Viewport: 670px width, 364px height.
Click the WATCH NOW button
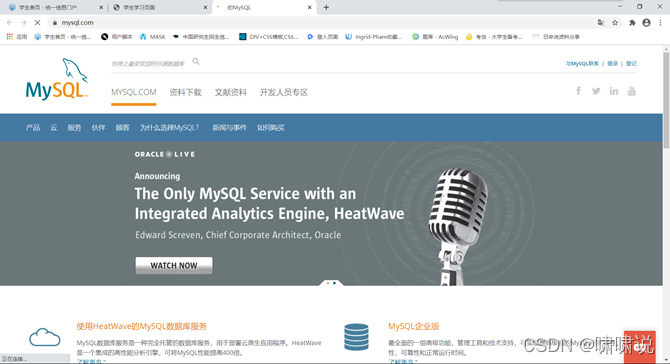coord(174,265)
